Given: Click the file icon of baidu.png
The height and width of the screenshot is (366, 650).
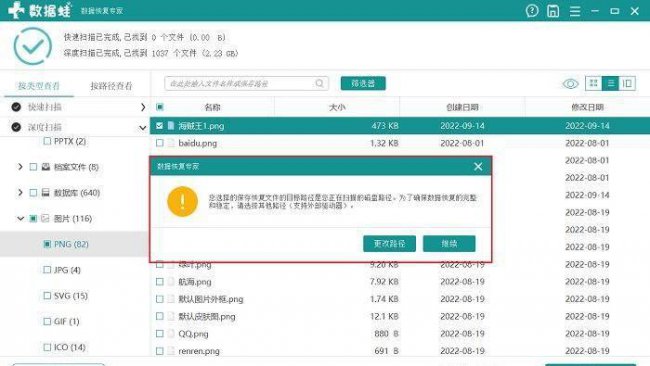Looking at the screenshot, I should point(171,143).
